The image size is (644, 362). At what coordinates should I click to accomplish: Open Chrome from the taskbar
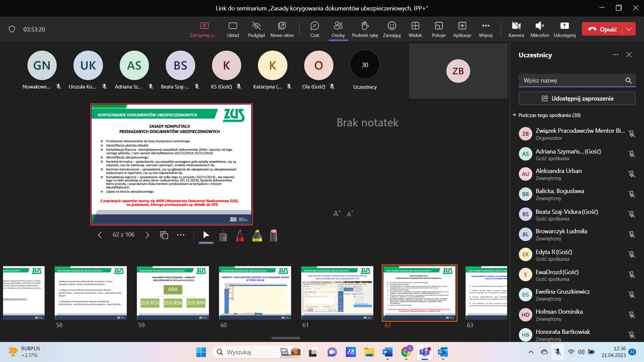click(406, 352)
